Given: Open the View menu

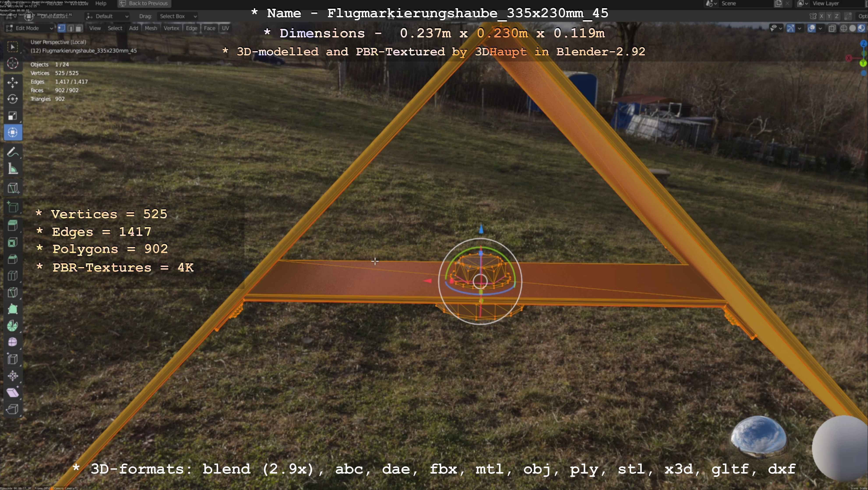Looking at the screenshot, I should (x=95, y=28).
